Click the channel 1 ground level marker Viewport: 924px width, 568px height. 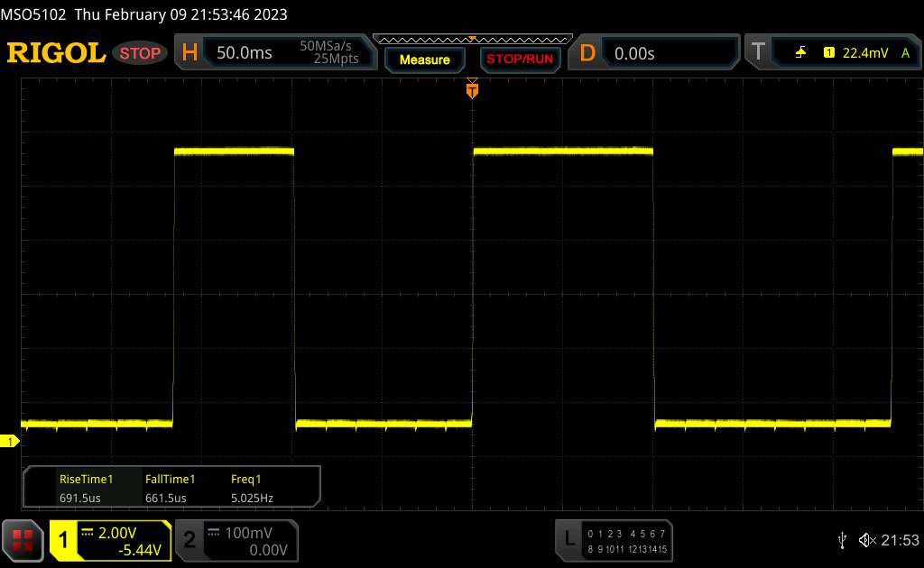point(9,441)
